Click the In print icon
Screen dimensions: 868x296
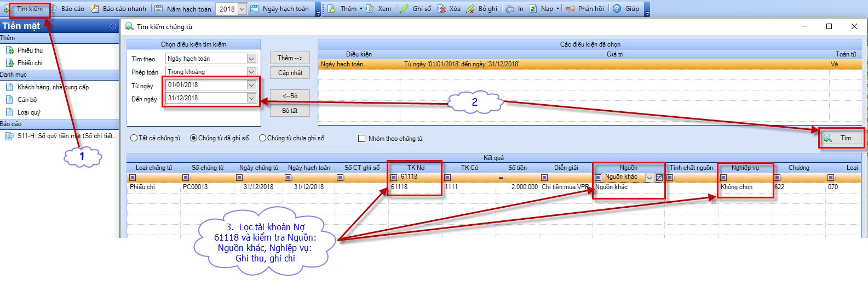(x=510, y=9)
